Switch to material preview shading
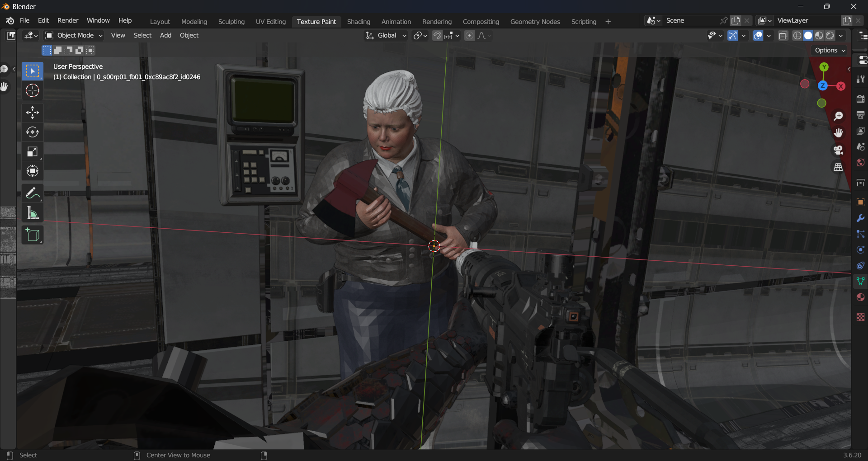 (819, 36)
